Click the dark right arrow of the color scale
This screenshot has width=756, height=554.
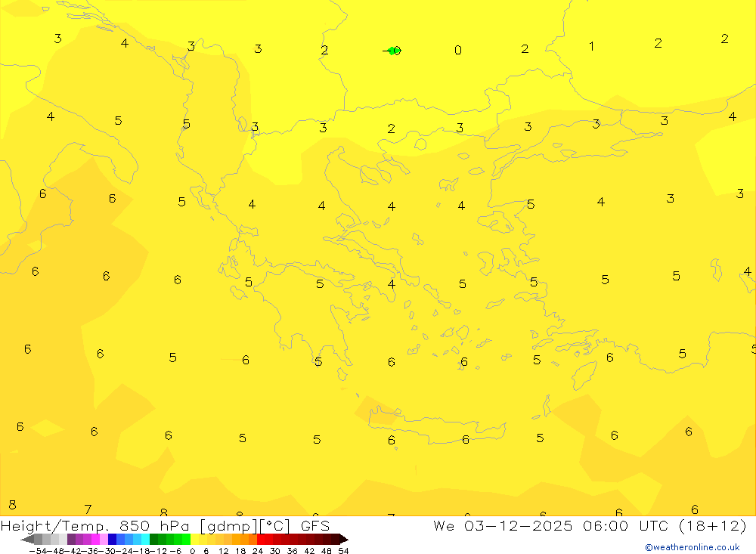344,540
